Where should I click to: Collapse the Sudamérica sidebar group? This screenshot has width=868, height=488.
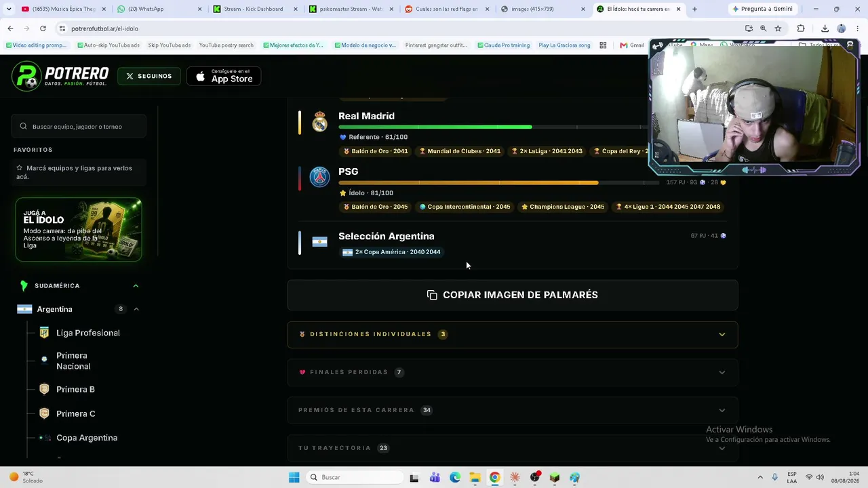pos(136,286)
